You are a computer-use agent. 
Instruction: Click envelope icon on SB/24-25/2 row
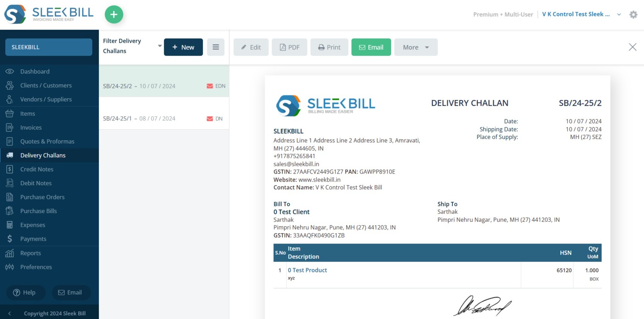tap(210, 86)
